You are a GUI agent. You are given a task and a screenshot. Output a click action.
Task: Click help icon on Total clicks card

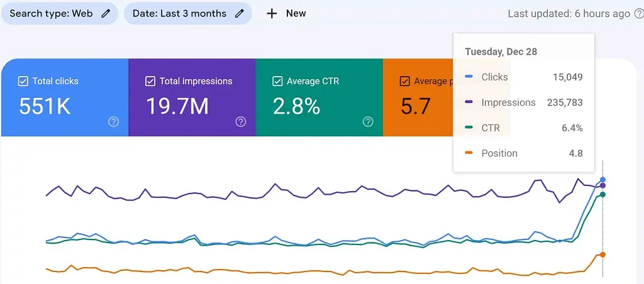(x=113, y=122)
